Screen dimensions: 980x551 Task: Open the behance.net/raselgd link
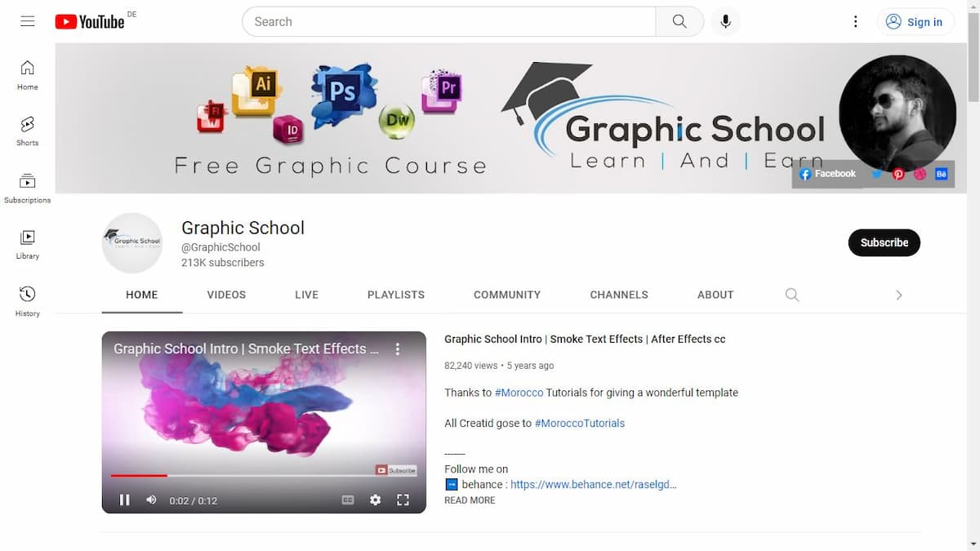[594, 484]
